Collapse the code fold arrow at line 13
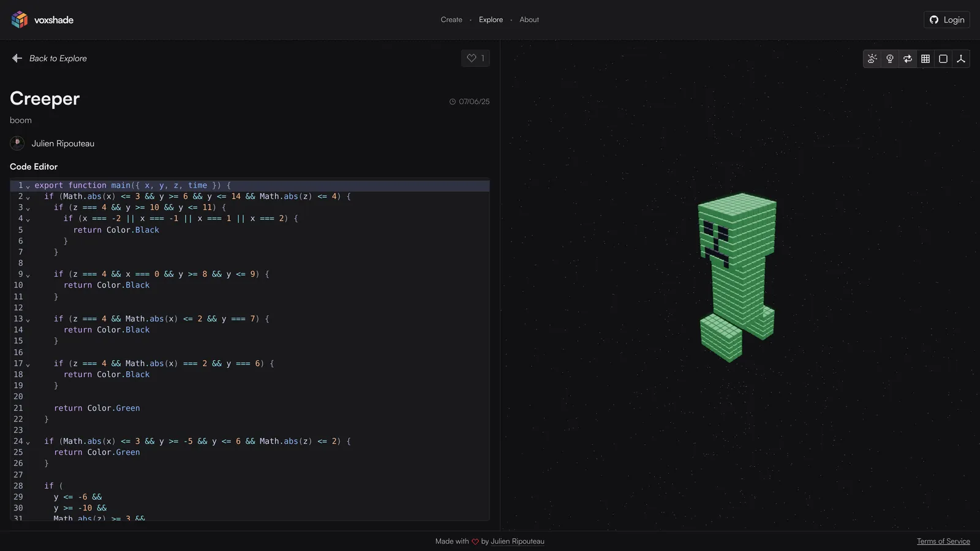Screen dimensions: 980x551 pos(28,320)
